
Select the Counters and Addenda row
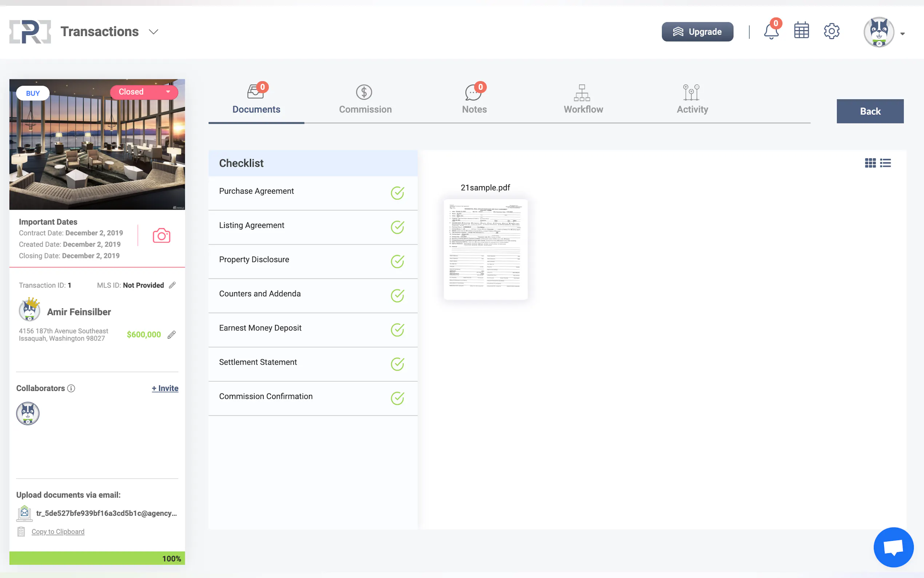click(x=313, y=296)
